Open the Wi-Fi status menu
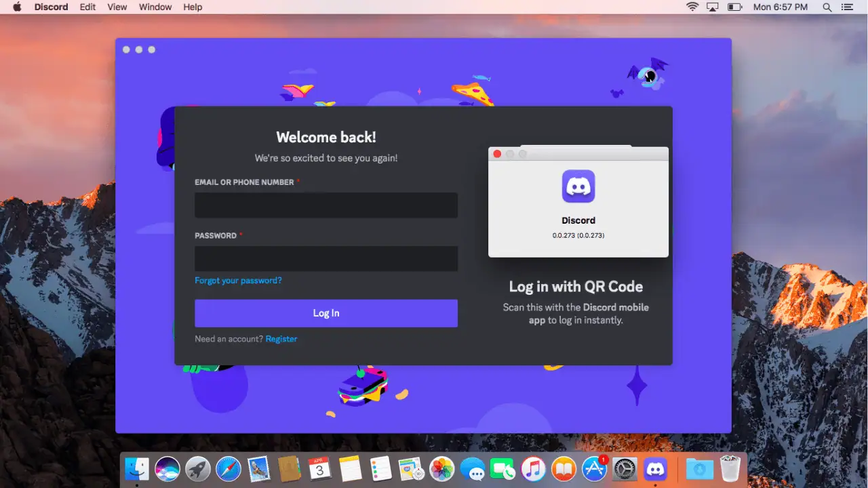 (692, 7)
